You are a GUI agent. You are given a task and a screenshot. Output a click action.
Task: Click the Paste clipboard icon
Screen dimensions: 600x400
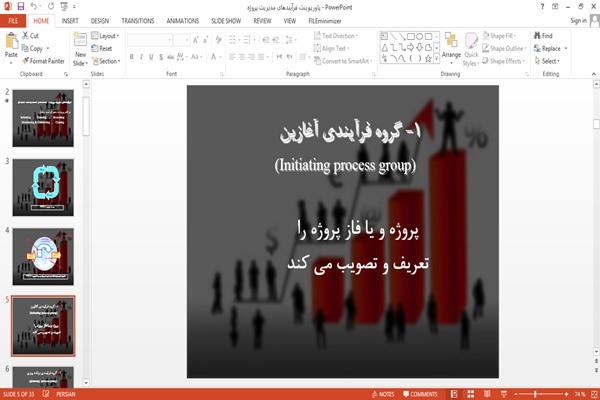(11, 41)
